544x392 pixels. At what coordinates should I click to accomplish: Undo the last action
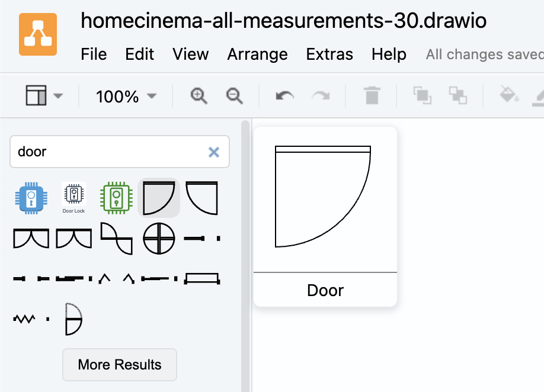284,96
